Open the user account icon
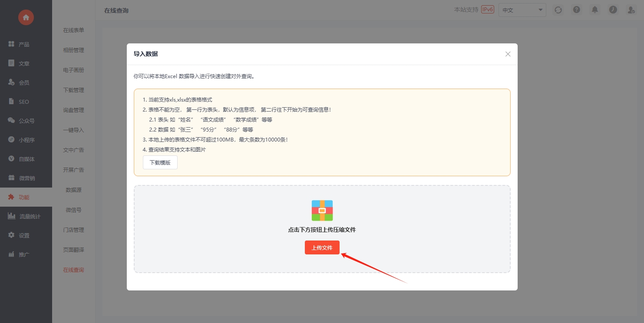 pyautogui.click(x=631, y=10)
